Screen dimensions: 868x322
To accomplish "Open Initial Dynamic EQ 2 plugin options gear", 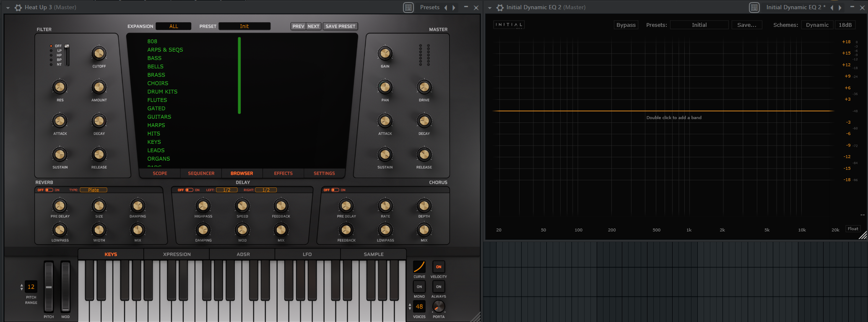I will point(500,8).
